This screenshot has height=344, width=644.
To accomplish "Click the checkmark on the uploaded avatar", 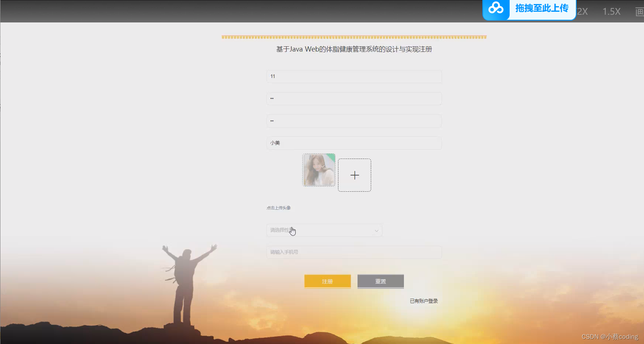I will 324,166.
